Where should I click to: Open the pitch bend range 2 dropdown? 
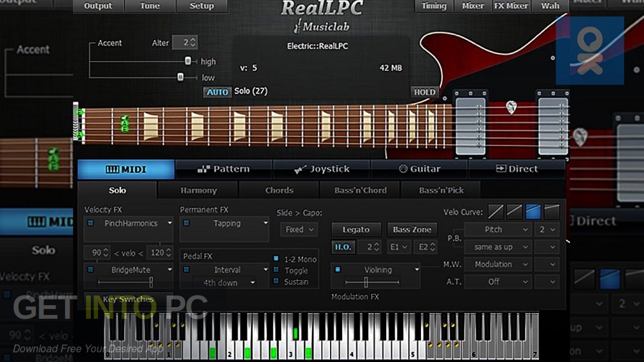(x=547, y=229)
